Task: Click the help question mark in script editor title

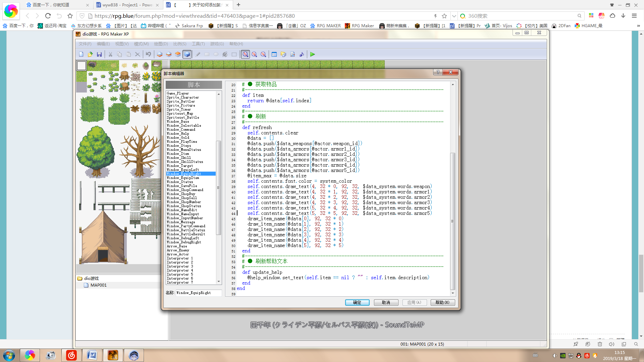Action: pos(438,72)
